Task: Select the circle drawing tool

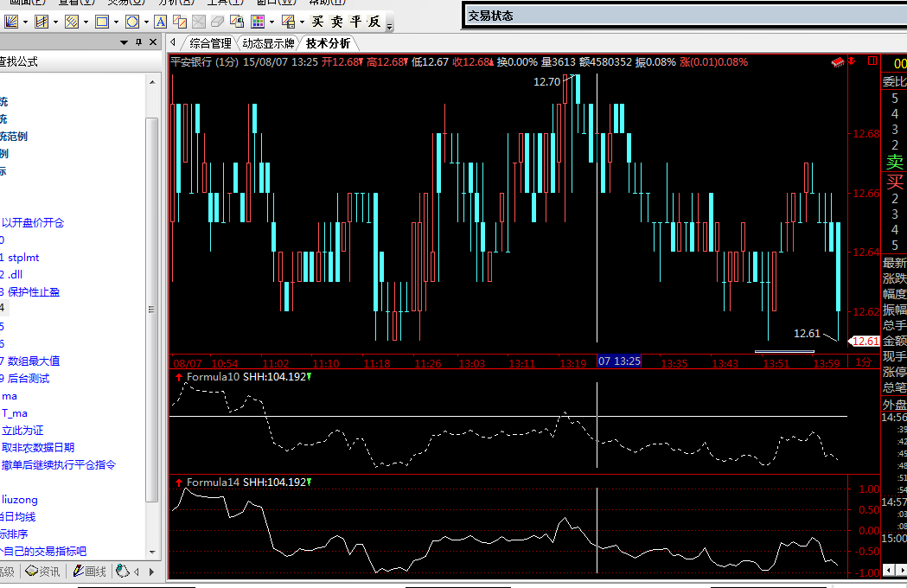Action: coord(131,22)
